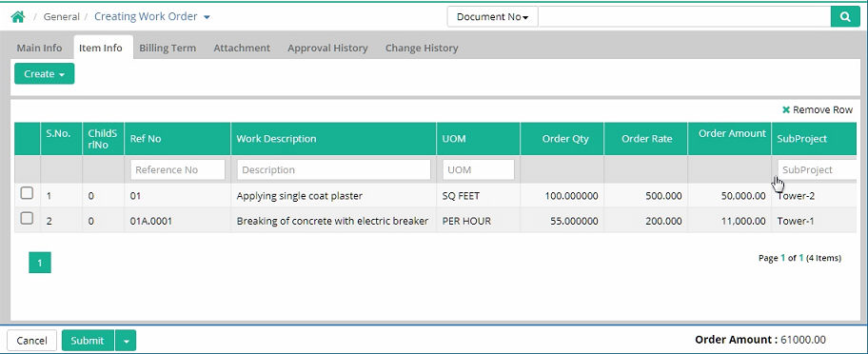Click the S.No. column header
The width and height of the screenshot is (868, 354).
point(61,138)
